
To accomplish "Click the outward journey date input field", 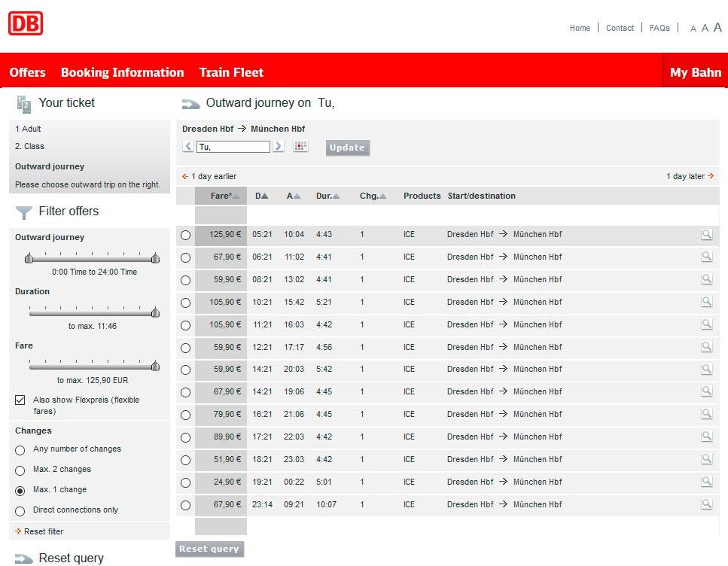I will tap(233, 148).
